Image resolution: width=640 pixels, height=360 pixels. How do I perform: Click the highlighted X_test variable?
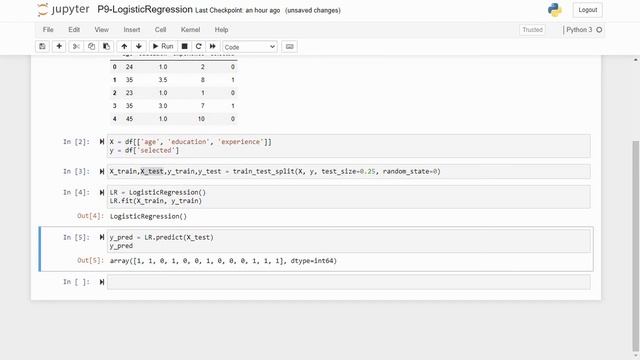[152, 171]
